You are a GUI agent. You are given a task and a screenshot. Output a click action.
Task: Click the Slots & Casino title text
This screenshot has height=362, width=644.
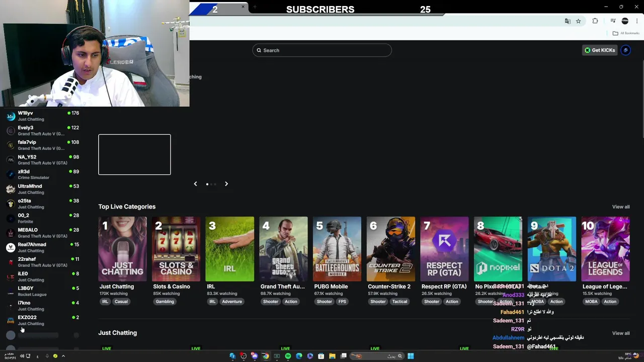[x=172, y=287]
